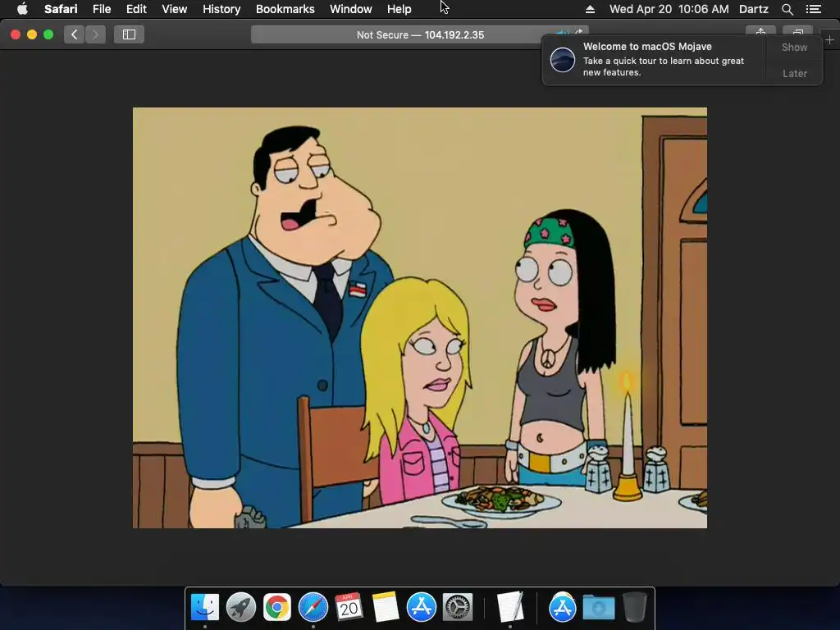Open Finder from the Dock
The image size is (840, 630).
205,607
